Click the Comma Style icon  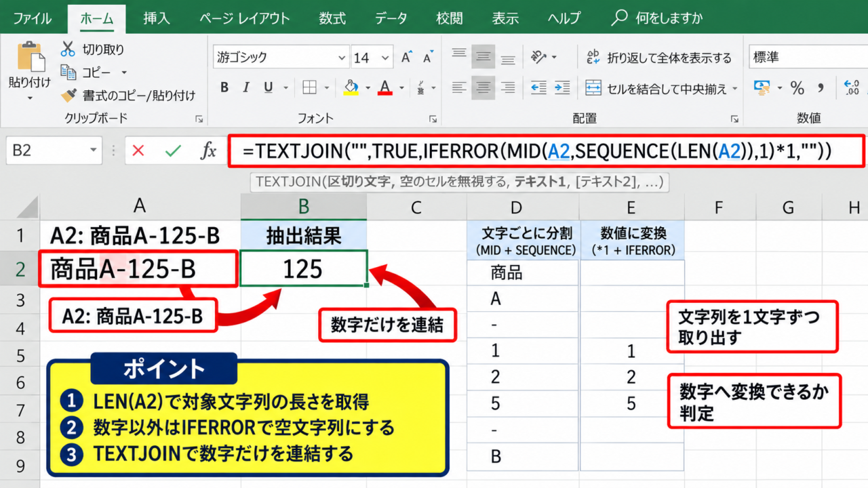tap(821, 88)
